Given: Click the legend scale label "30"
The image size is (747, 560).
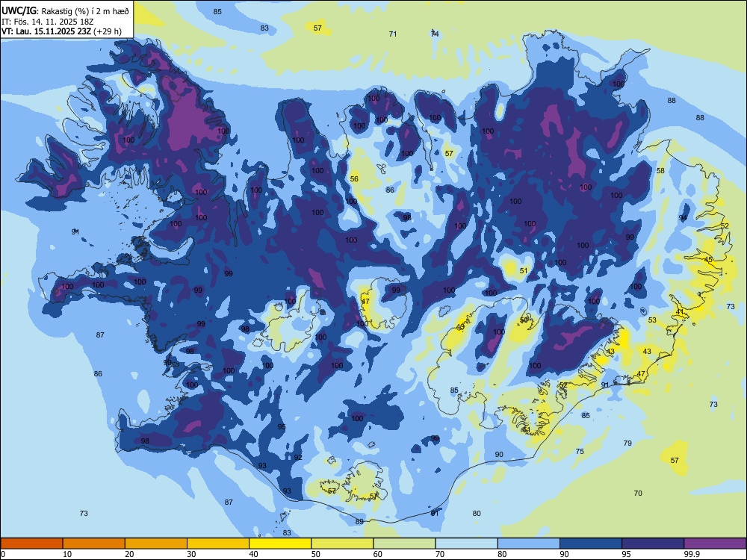Looking at the screenshot, I should tap(191, 554).
